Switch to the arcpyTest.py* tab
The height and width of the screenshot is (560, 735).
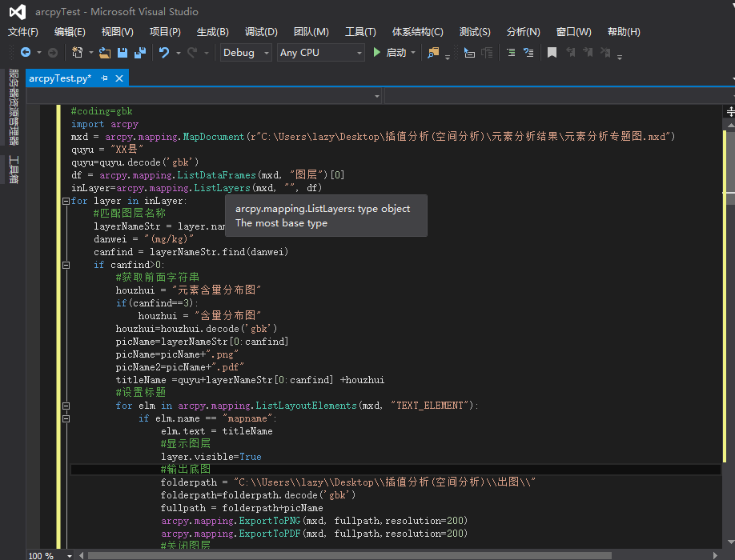click(x=60, y=78)
